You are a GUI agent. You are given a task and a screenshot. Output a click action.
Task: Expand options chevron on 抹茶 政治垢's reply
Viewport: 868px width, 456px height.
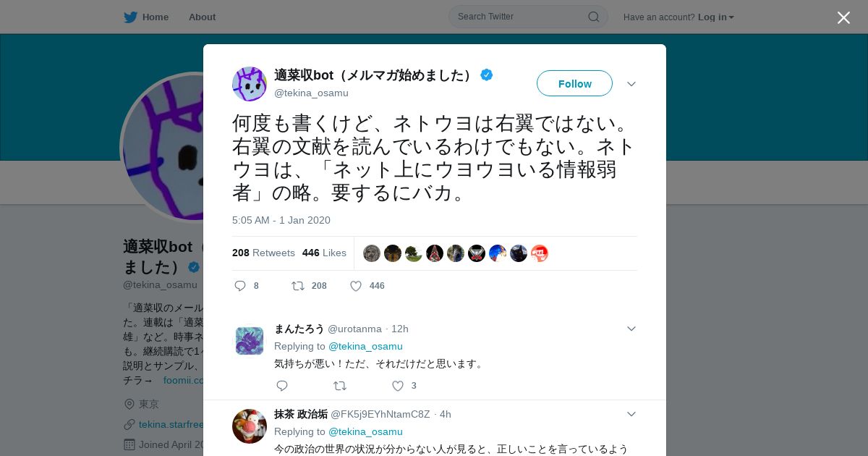pyautogui.click(x=631, y=414)
